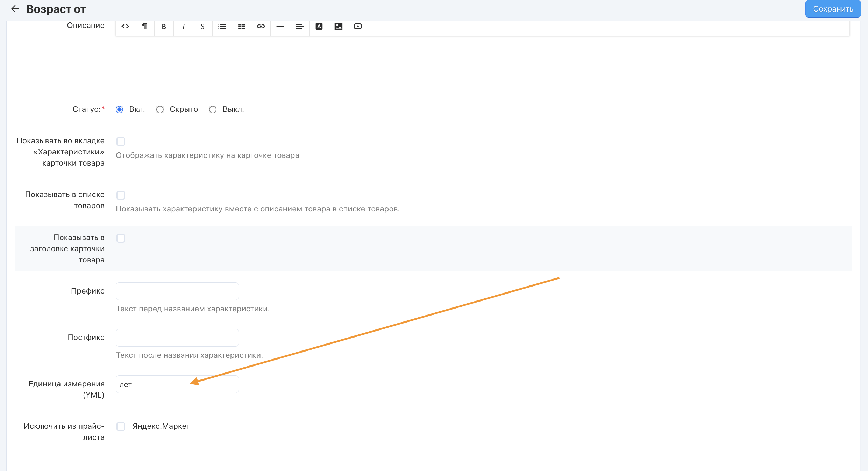This screenshot has width=868, height=471.
Task: Apply bold formatting in description editor
Action: (x=164, y=27)
